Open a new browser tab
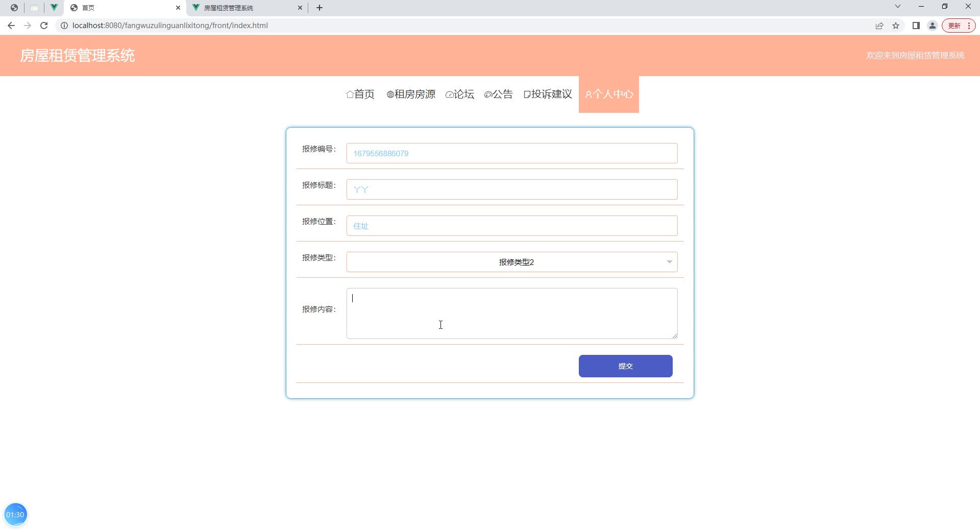Viewport: 980px width, 530px height. point(320,8)
